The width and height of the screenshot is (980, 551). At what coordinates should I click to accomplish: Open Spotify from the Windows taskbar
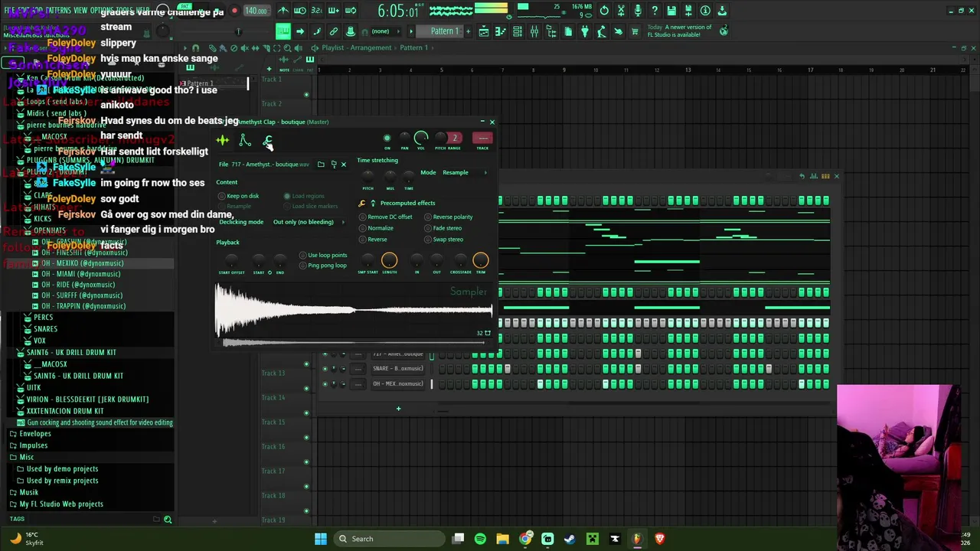[x=480, y=539]
